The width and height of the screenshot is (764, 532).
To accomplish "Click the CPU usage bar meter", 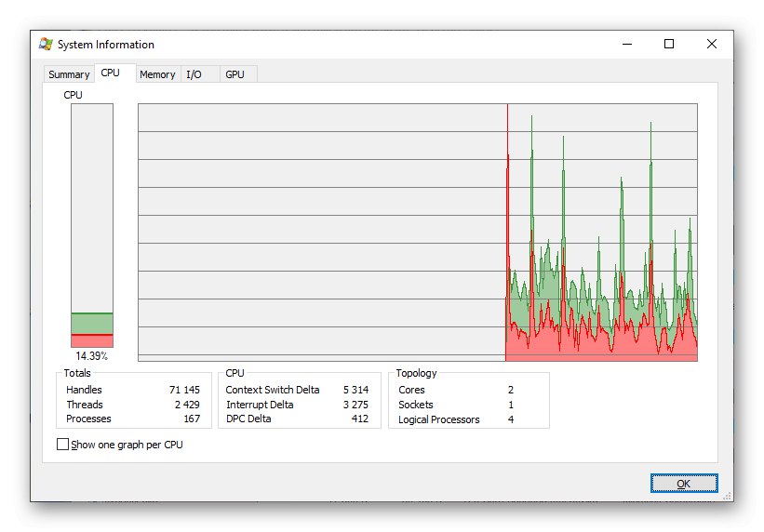I will (92, 226).
